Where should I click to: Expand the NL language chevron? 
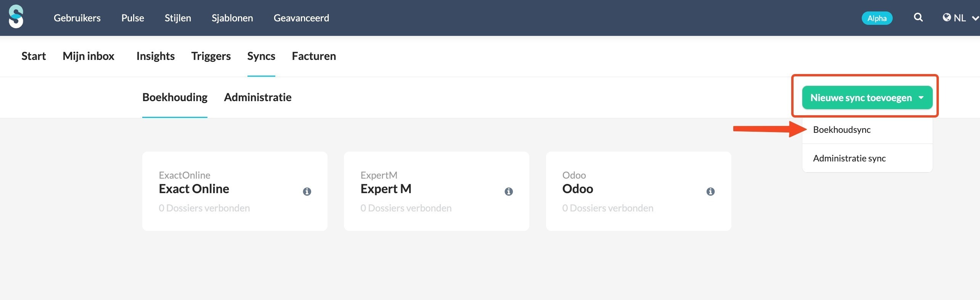975,18
